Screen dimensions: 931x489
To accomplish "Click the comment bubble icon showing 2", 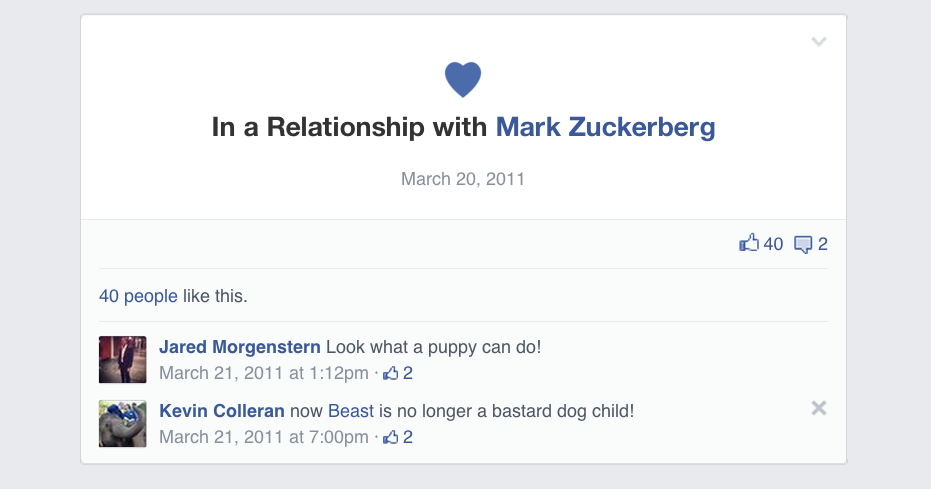I will coord(803,243).
